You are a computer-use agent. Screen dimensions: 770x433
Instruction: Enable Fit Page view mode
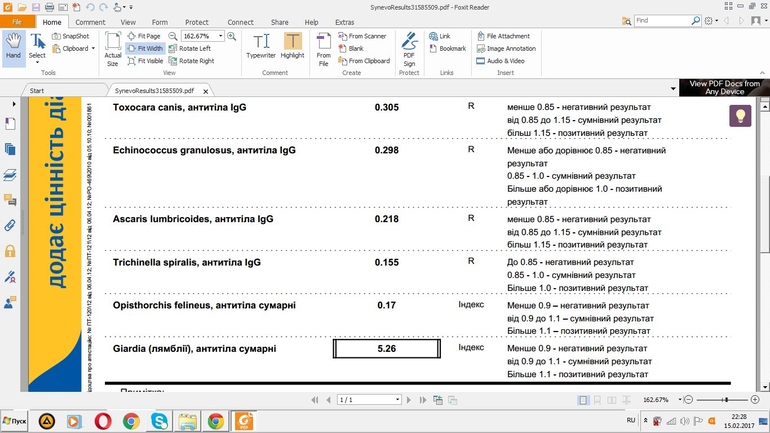tap(145, 36)
